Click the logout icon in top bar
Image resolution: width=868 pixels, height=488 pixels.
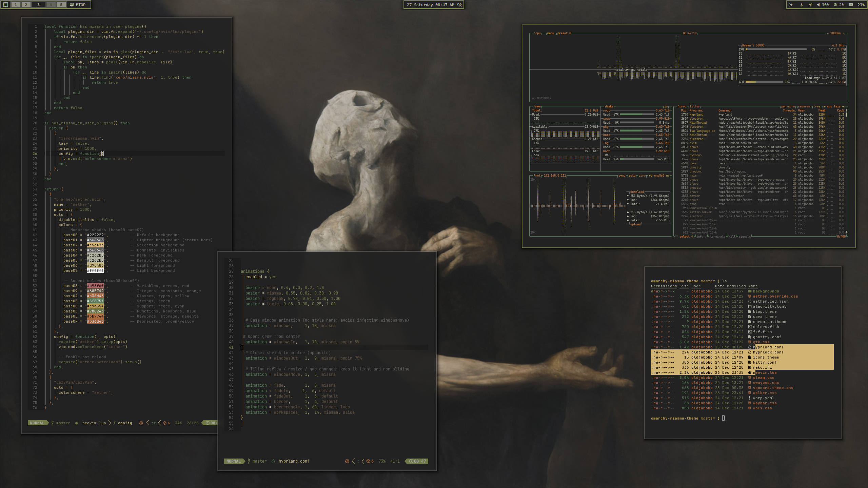pyautogui.click(x=790, y=5)
